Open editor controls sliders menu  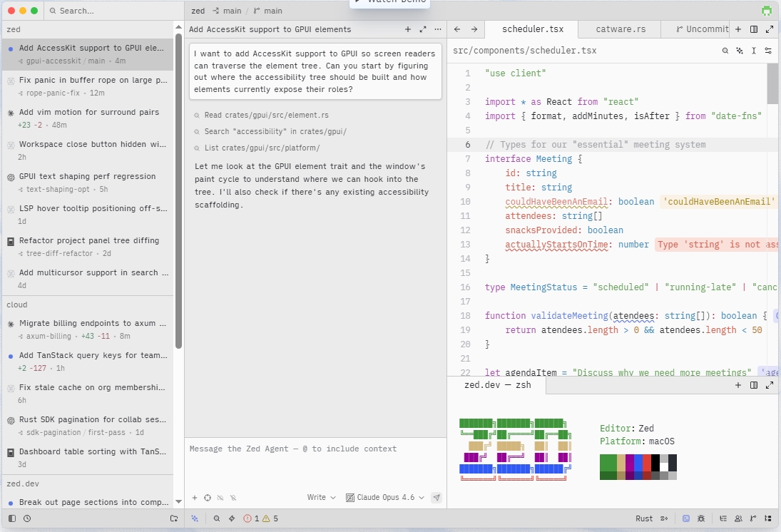click(768, 51)
